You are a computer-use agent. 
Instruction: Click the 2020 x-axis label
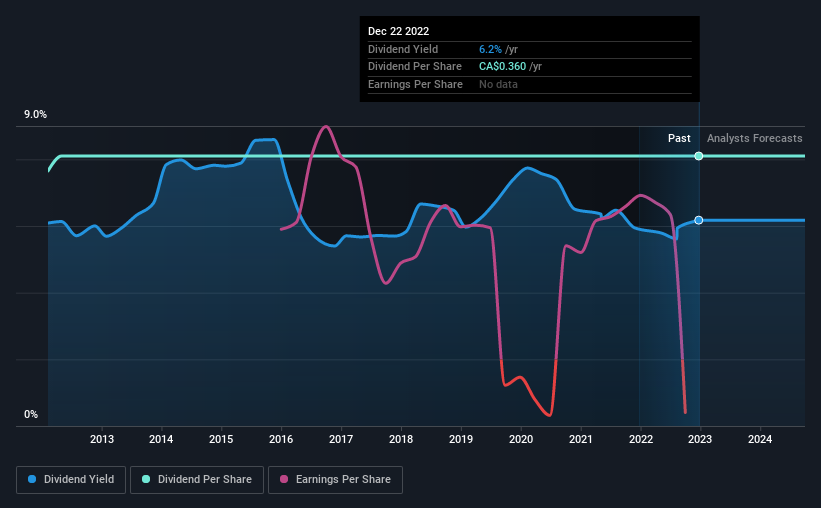point(521,439)
